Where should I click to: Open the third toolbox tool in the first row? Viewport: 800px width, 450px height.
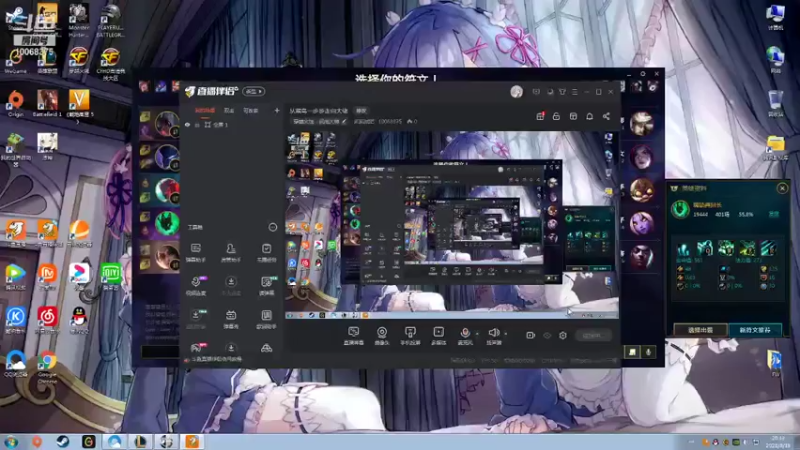(x=266, y=253)
